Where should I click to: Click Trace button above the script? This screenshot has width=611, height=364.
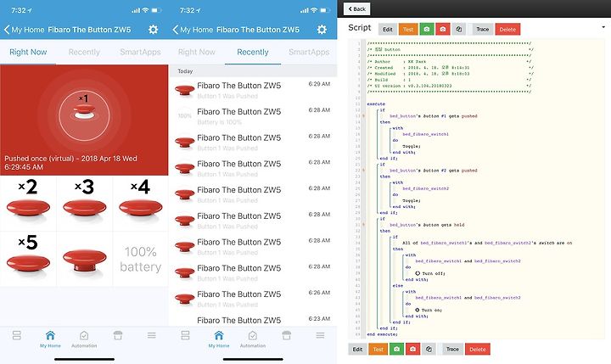click(x=482, y=29)
